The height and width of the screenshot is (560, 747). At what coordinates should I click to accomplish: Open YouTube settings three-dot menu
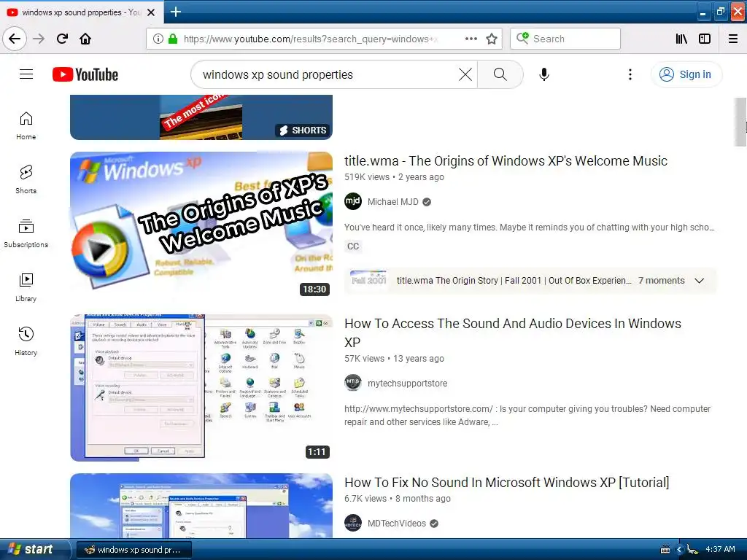tap(630, 74)
